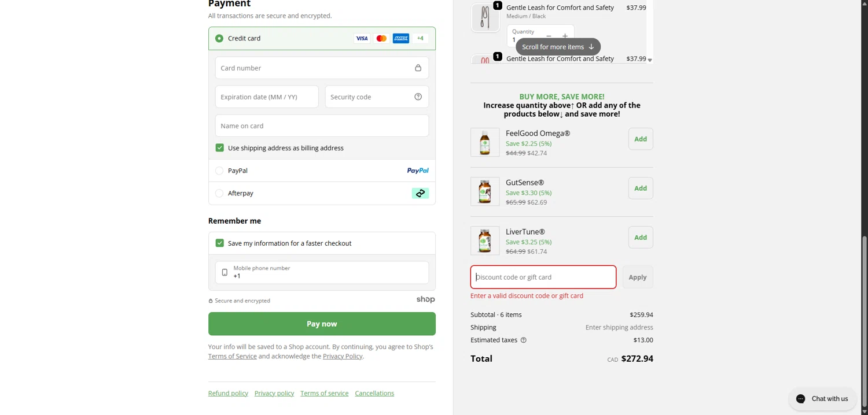This screenshot has height=415, width=868.
Task: Click the security code help question-mark icon
Action: pyautogui.click(x=418, y=97)
